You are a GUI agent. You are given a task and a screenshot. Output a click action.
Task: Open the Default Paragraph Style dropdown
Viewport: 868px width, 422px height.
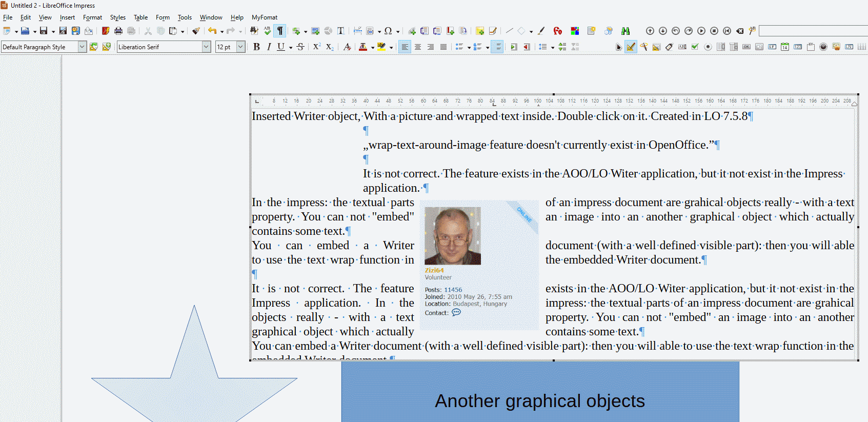(x=82, y=47)
